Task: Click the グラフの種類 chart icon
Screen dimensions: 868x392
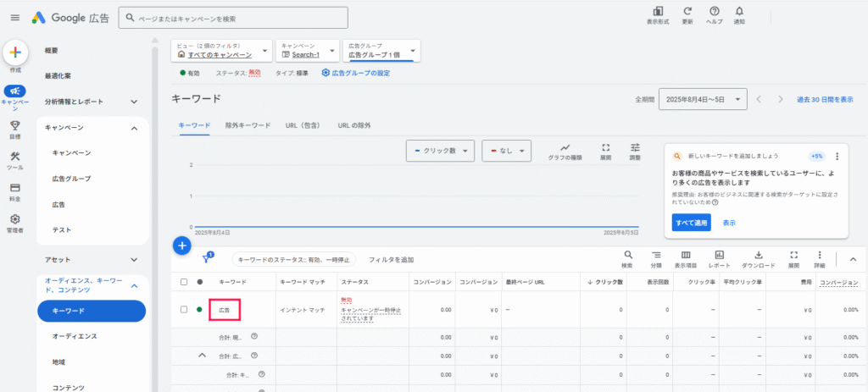Action: coord(565,147)
